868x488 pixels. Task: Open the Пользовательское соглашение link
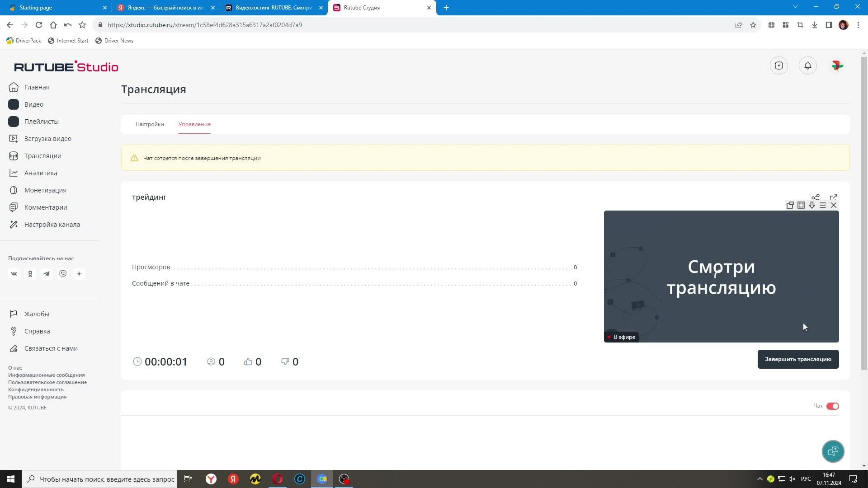pyautogui.click(x=47, y=382)
